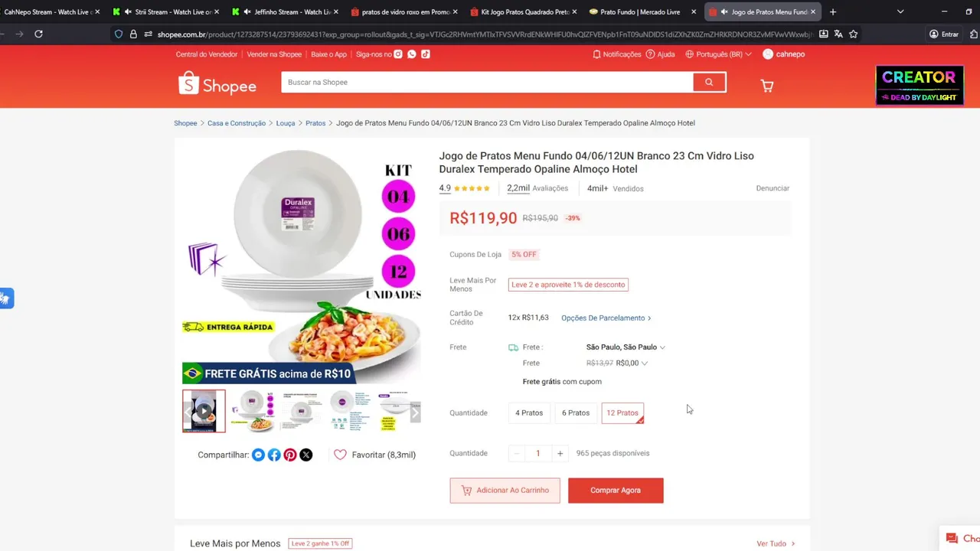Share product via X icon
The image size is (980, 551).
tap(306, 455)
